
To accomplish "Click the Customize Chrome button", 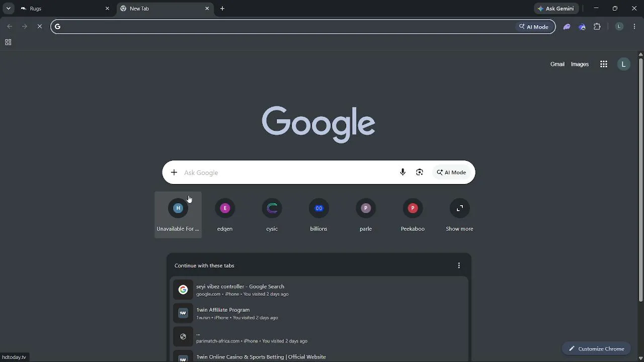I will pyautogui.click(x=597, y=348).
